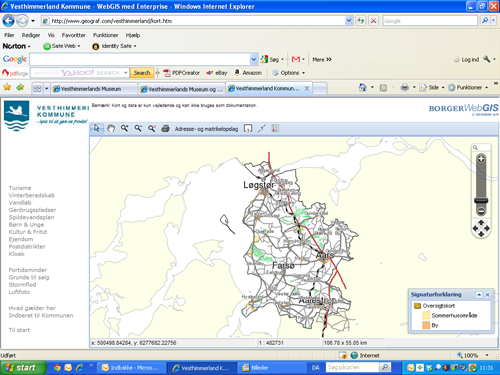Click the map zoom slider handle

pos(481,200)
